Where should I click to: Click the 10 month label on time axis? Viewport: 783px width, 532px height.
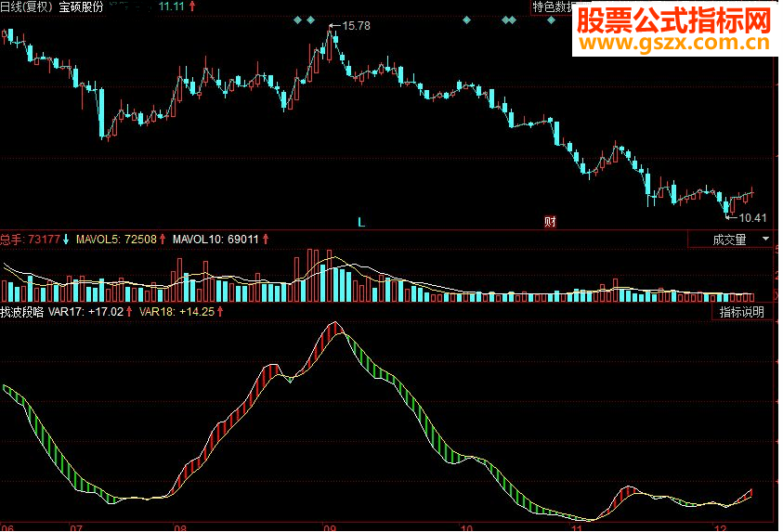tap(466, 527)
